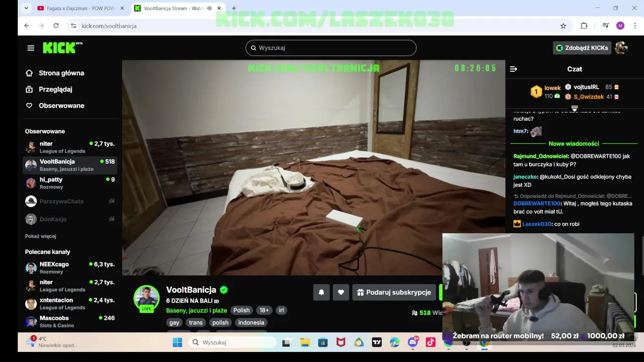Screen dimensions: 644x362
Task: Open Microsoft Store from taskbar
Action: pyautogui.click(x=323, y=342)
